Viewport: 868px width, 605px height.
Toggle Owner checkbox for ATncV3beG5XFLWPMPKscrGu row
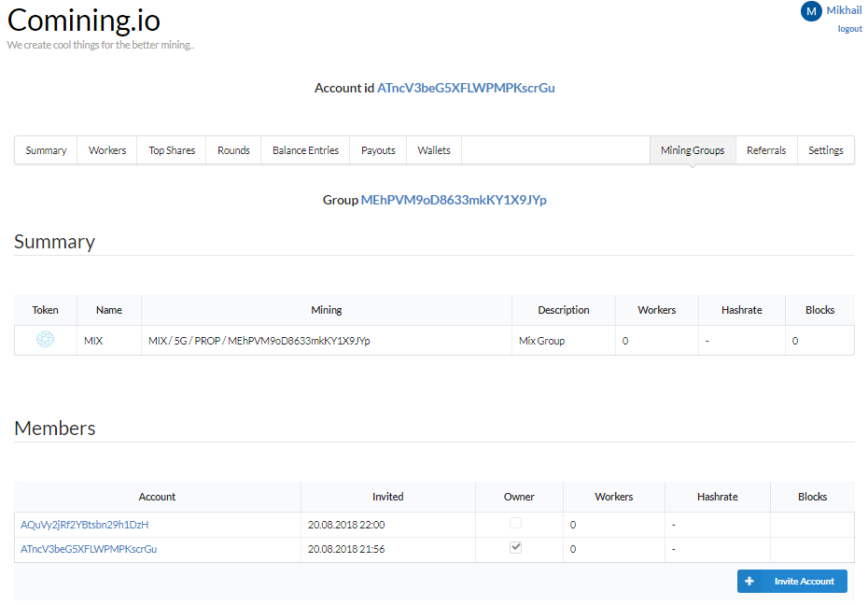(515, 547)
